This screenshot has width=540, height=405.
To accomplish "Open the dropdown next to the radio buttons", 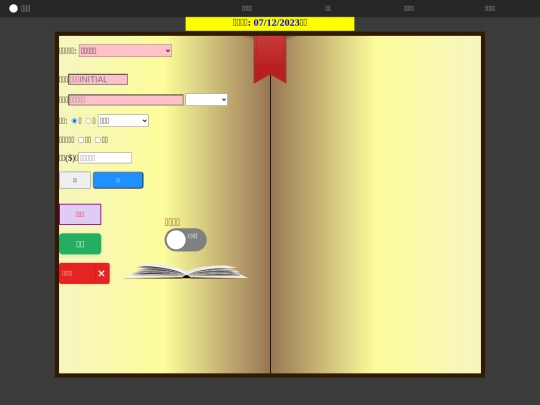I will 123,121.
